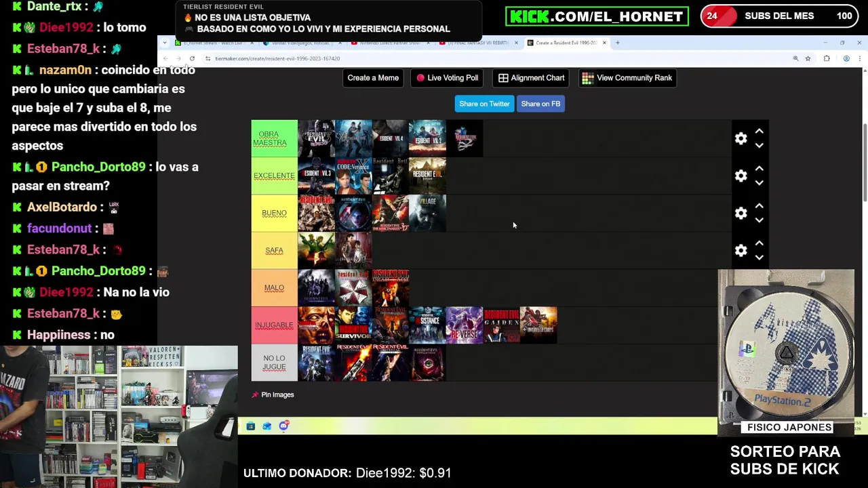The width and height of the screenshot is (868, 488).
Task: Click the Pin Images link
Action: point(273,394)
